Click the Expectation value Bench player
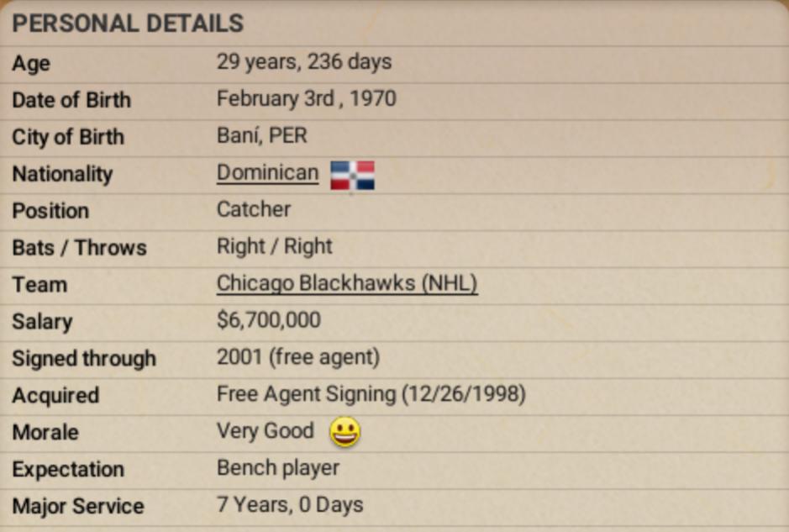This screenshot has width=789, height=532. point(278,469)
